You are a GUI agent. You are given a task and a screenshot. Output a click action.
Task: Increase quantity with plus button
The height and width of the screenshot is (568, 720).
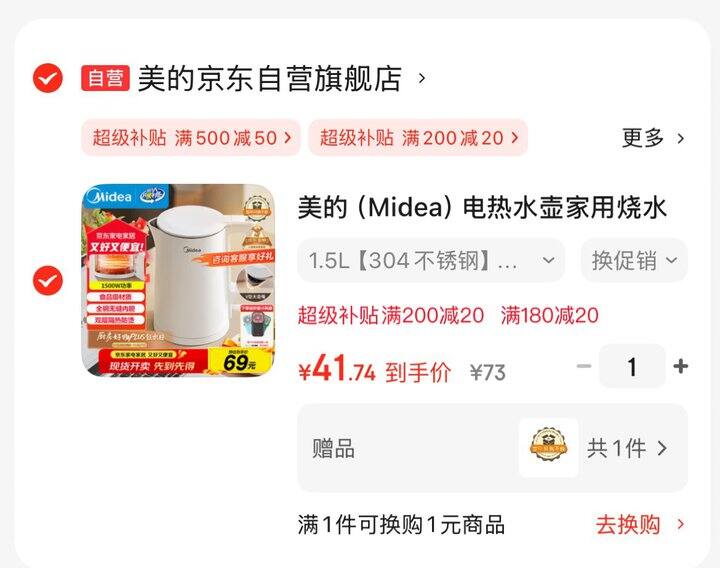[681, 366]
